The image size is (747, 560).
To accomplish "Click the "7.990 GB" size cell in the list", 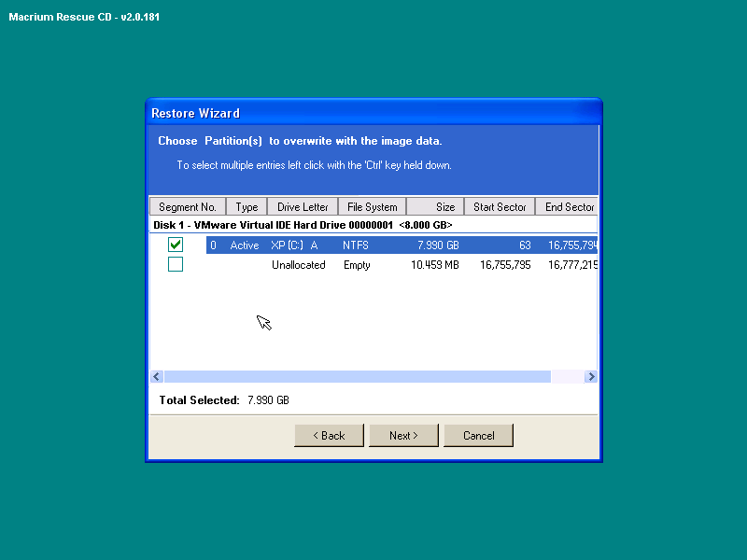I will pos(438,245).
